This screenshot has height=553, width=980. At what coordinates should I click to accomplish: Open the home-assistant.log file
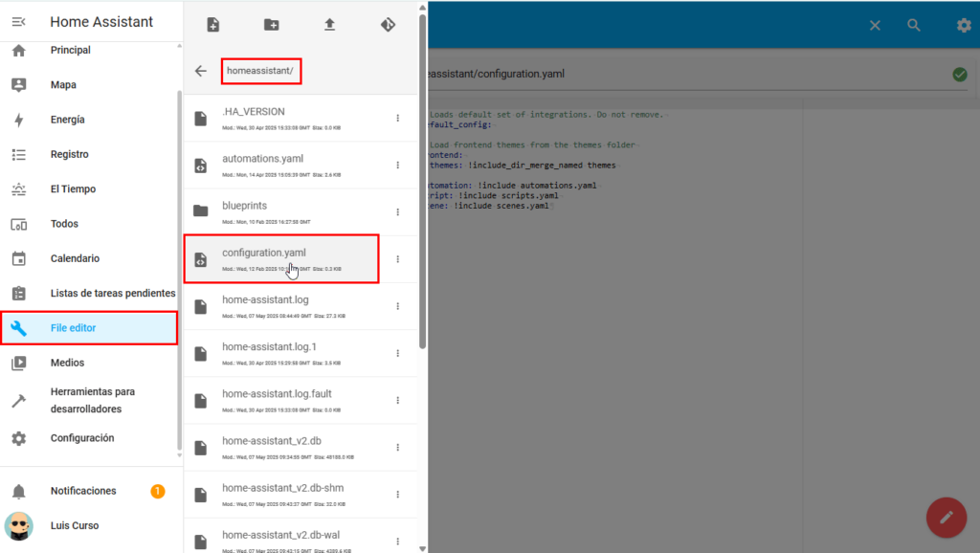pyautogui.click(x=265, y=299)
